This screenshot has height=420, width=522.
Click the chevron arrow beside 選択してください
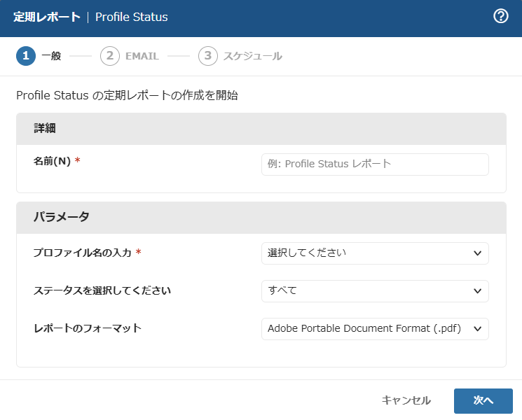click(478, 253)
